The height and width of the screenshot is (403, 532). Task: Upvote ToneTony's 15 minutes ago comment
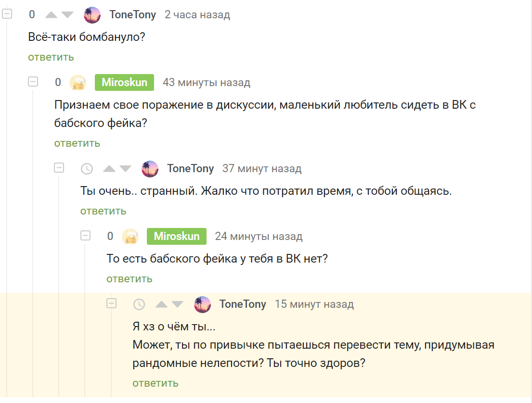[161, 304]
